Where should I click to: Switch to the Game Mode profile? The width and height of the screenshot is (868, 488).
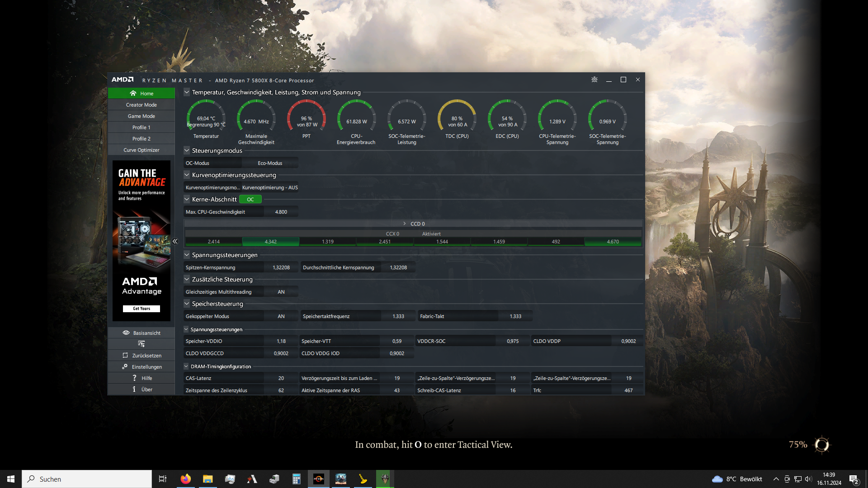click(142, 116)
